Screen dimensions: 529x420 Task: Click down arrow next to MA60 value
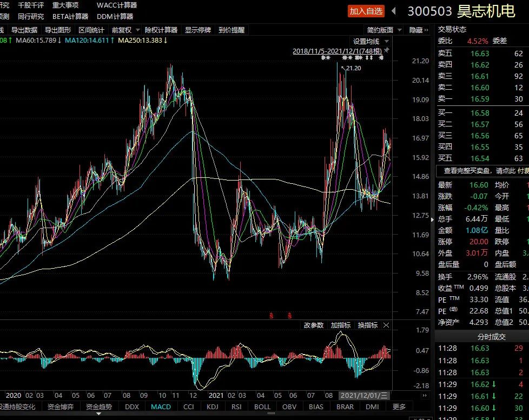(59, 40)
